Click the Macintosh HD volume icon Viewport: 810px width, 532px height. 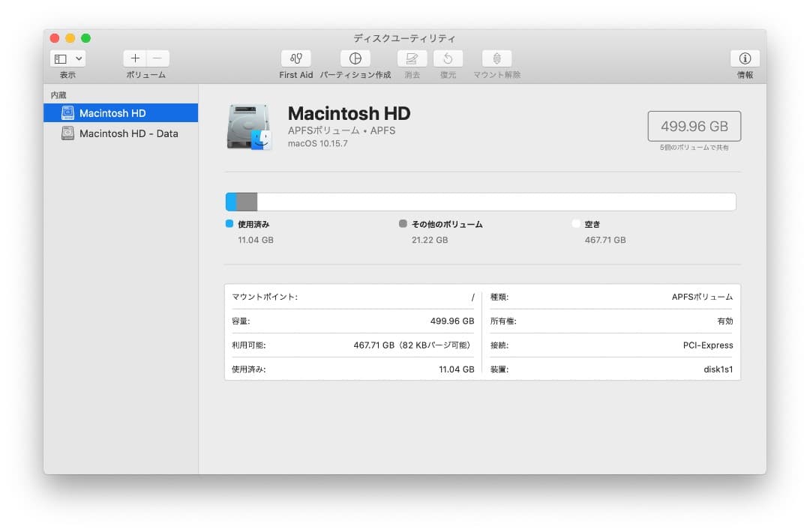click(x=249, y=127)
